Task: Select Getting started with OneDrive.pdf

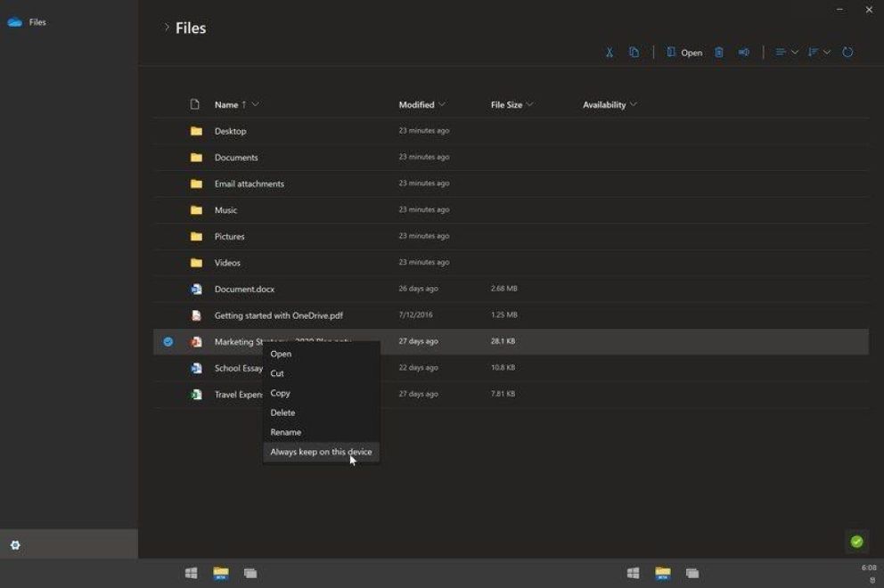Action: coord(279,315)
